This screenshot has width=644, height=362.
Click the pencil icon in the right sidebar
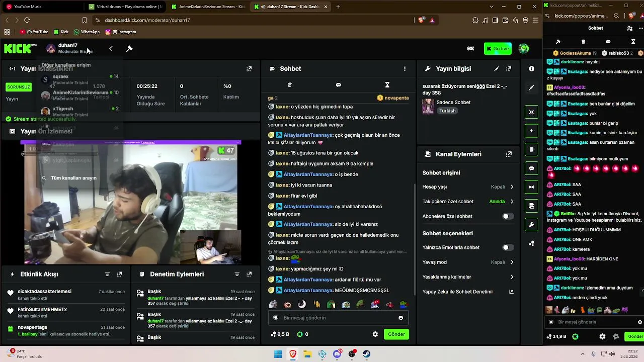click(532, 87)
